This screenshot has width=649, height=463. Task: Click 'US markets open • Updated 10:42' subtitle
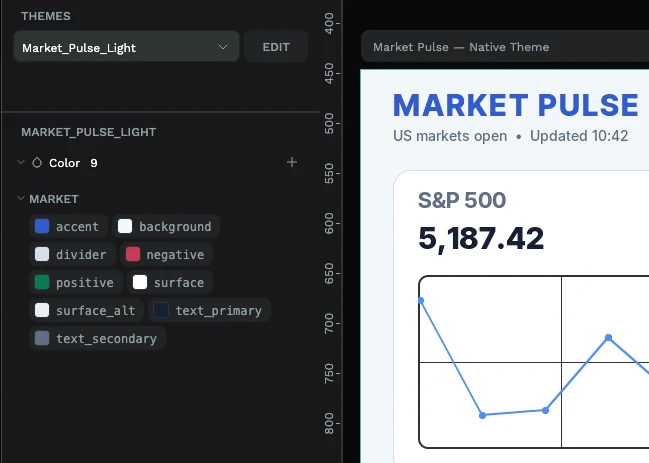coord(510,136)
